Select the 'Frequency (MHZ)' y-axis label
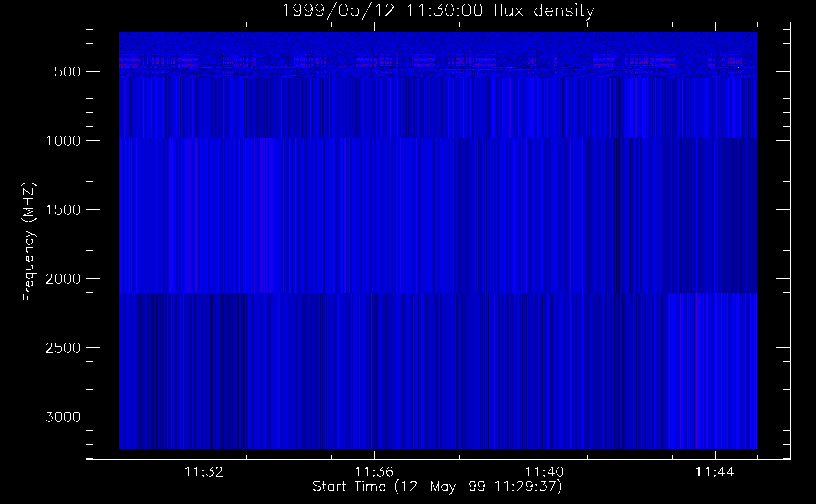Viewport: 816px width, 504px height. click(x=29, y=241)
